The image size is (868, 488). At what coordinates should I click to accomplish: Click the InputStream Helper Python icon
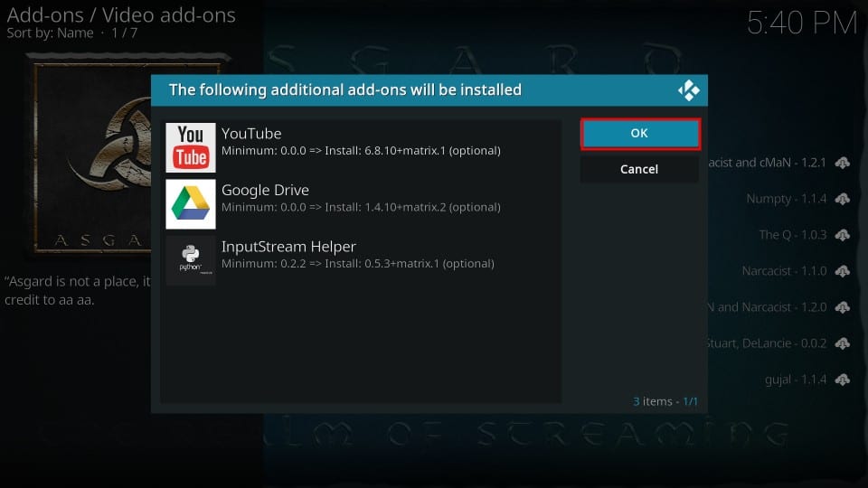pos(191,260)
